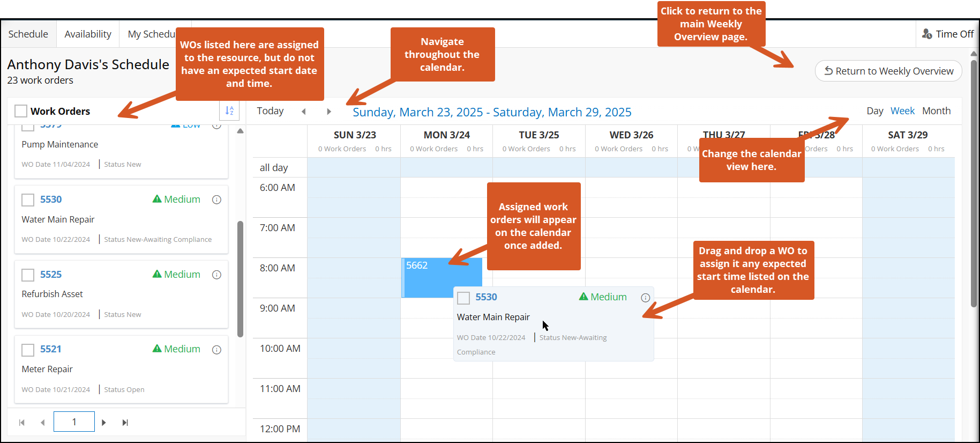Viewport: 980px width, 443px height.
Task: Switch calendar to Month view
Action: [x=936, y=111]
